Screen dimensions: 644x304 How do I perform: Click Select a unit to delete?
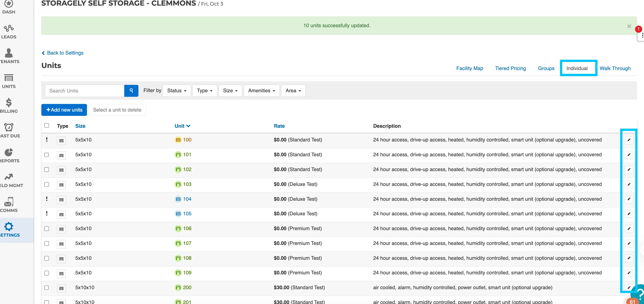[x=117, y=110]
